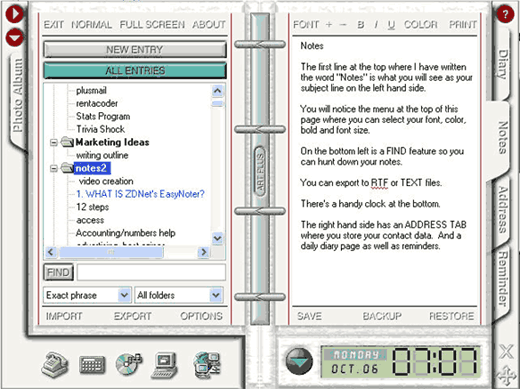Open help with the question mark icon

[x=505, y=14]
